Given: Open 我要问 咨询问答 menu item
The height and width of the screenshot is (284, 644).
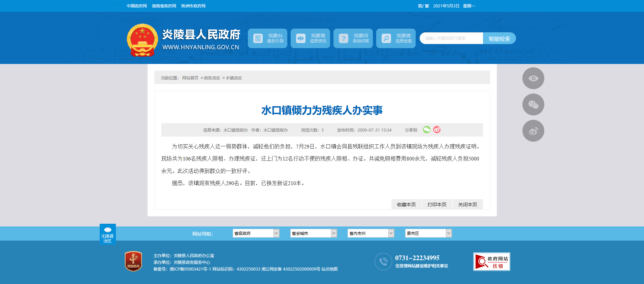Looking at the screenshot, I should coord(353,38).
